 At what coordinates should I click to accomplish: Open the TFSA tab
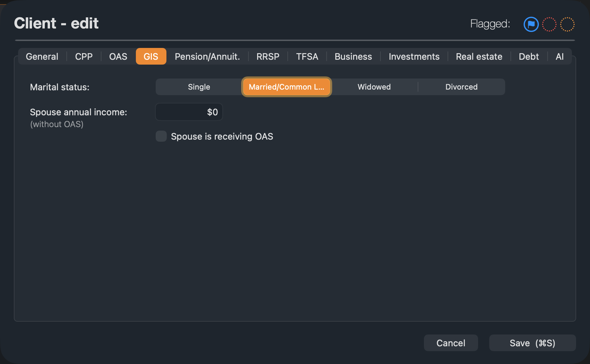click(307, 57)
